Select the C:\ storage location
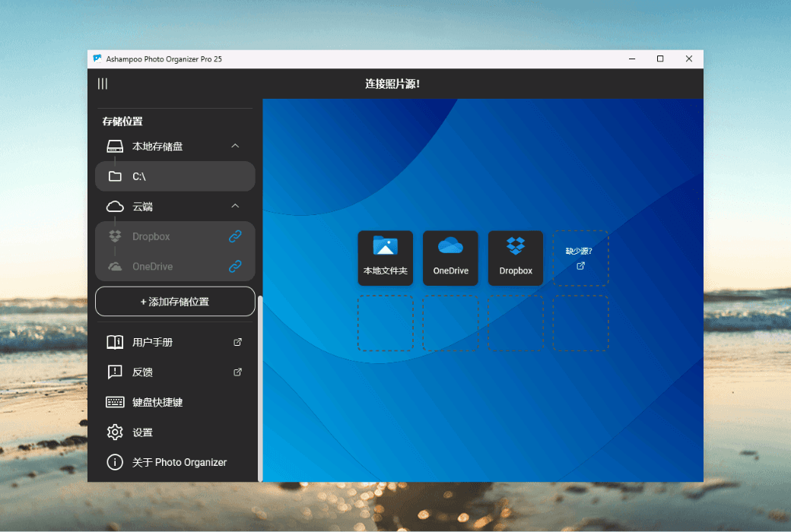 pos(175,176)
